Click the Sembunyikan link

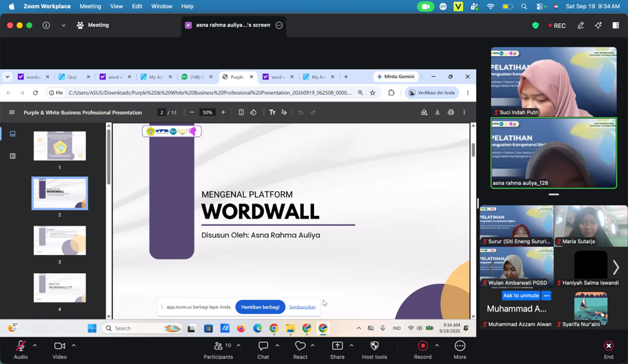[x=303, y=307]
